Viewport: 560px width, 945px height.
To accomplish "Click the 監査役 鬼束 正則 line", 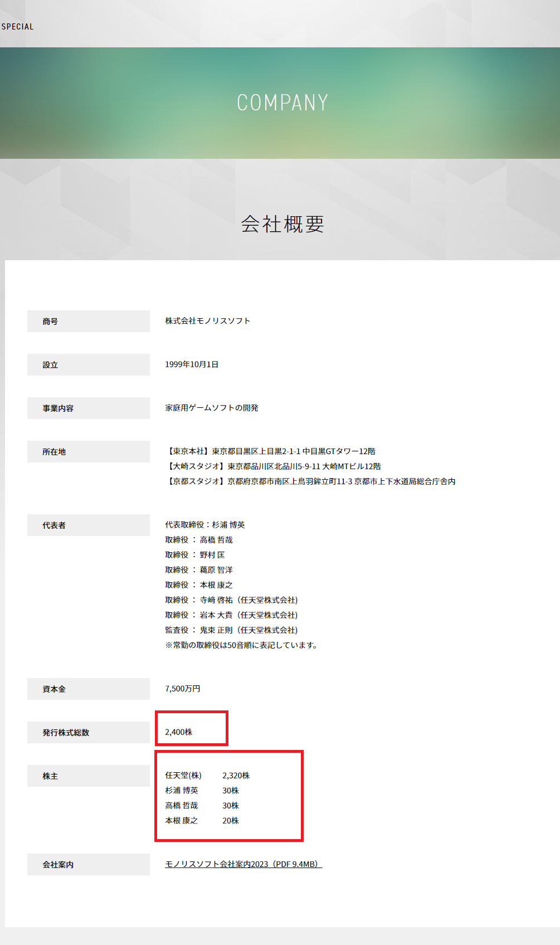I will click(232, 630).
